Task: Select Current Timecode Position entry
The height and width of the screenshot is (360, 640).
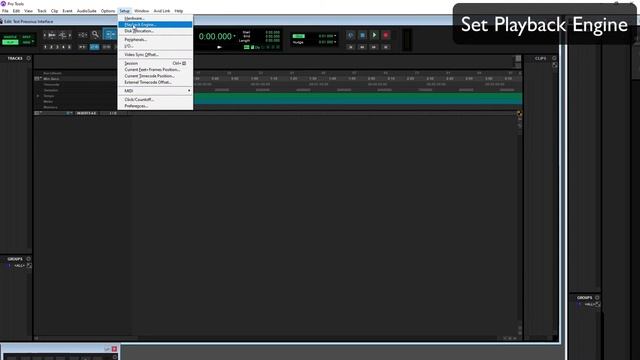Action: pos(155,76)
